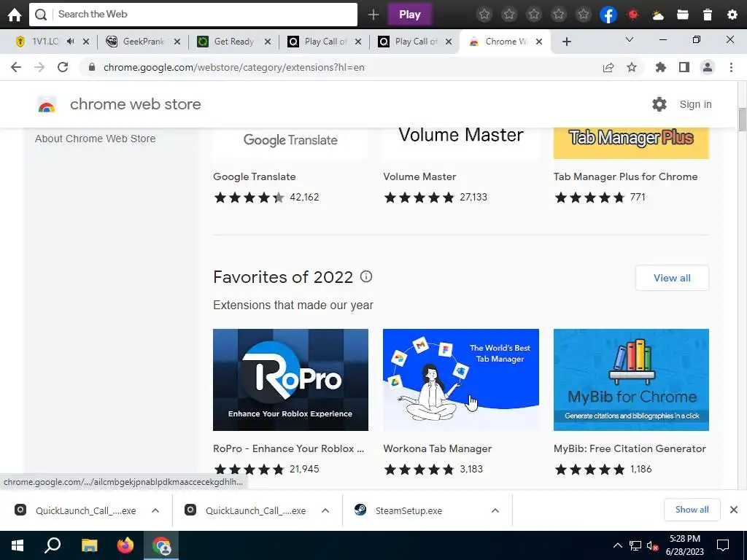
Task: Open the RoPro extension thumbnail
Action: (x=290, y=380)
